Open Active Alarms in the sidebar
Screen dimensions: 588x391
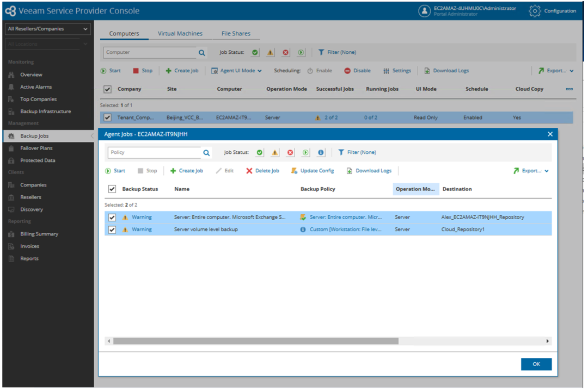coord(36,87)
